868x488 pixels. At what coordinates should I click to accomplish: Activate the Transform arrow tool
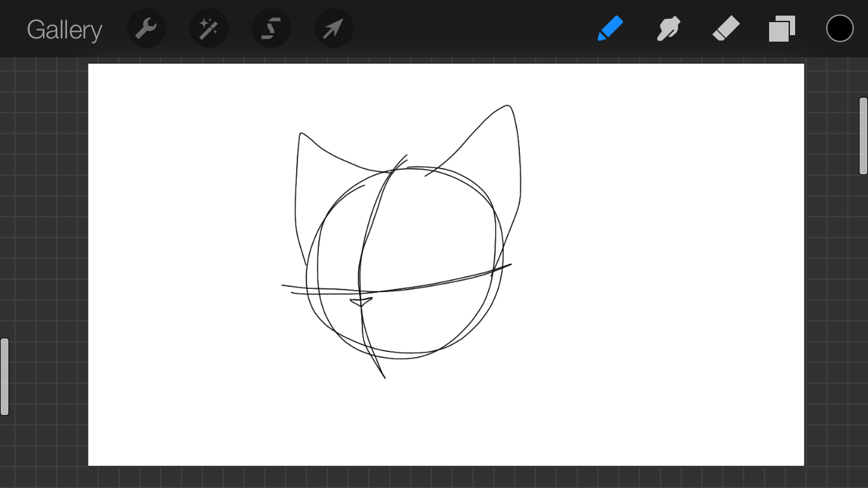(x=334, y=29)
